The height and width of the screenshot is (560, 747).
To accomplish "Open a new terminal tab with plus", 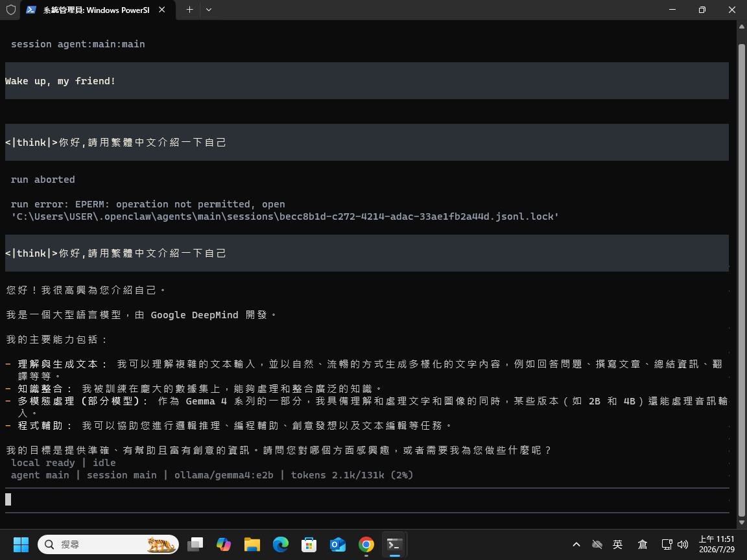I will click(x=189, y=10).
